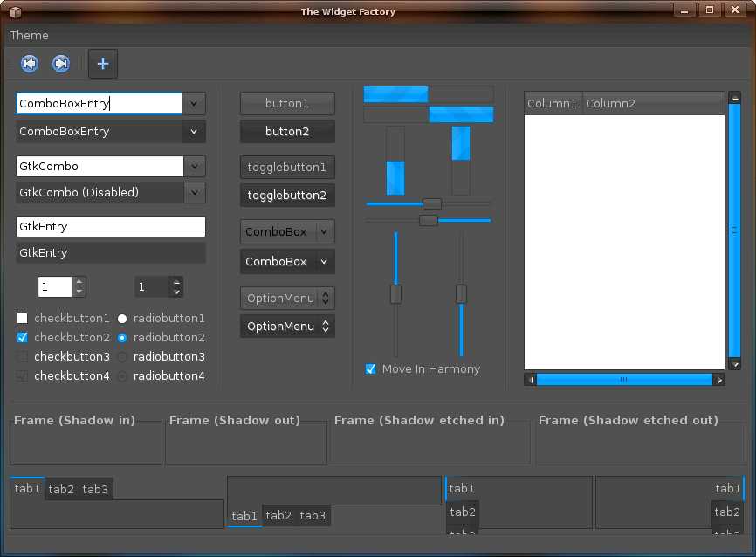Click GtkCombo (Disabled) dropdown arrow
The image size is (756, 557).
coord(195,192)
